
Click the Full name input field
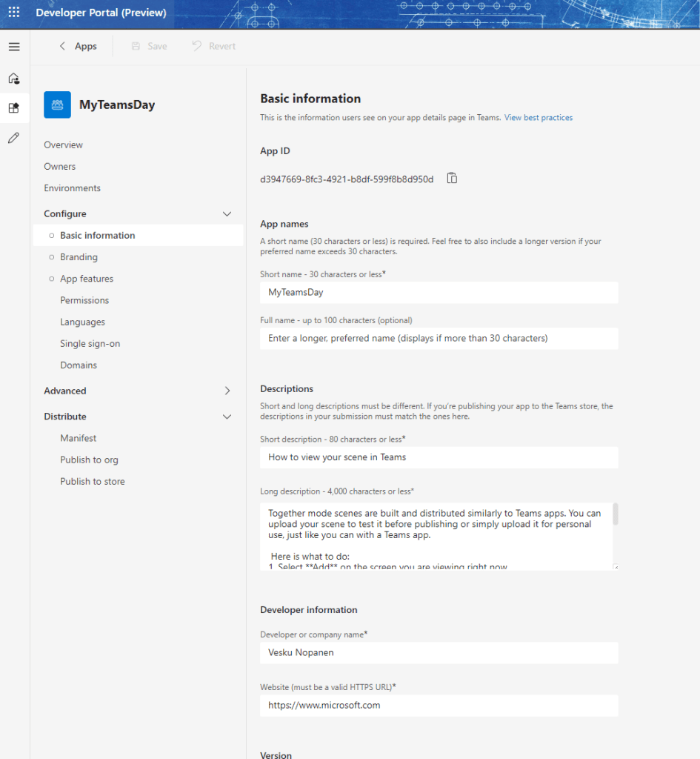tap(439, 339)
